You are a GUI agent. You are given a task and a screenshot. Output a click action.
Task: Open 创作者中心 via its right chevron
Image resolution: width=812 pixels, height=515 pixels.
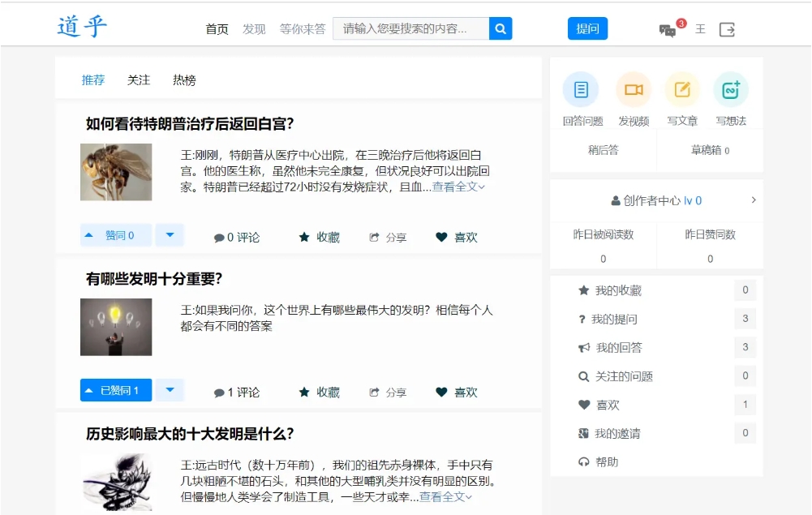tap(754, 200)
